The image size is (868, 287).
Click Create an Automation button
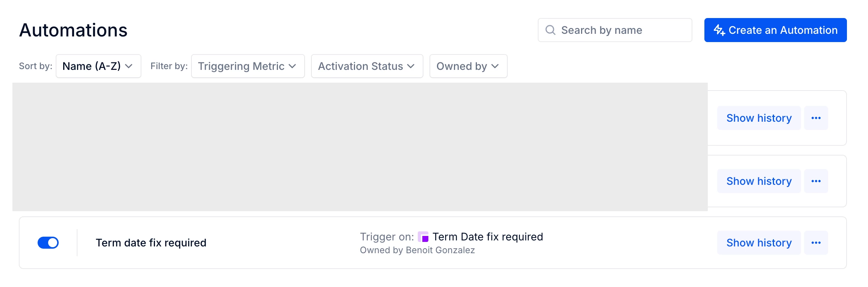[x=775, y=30]
